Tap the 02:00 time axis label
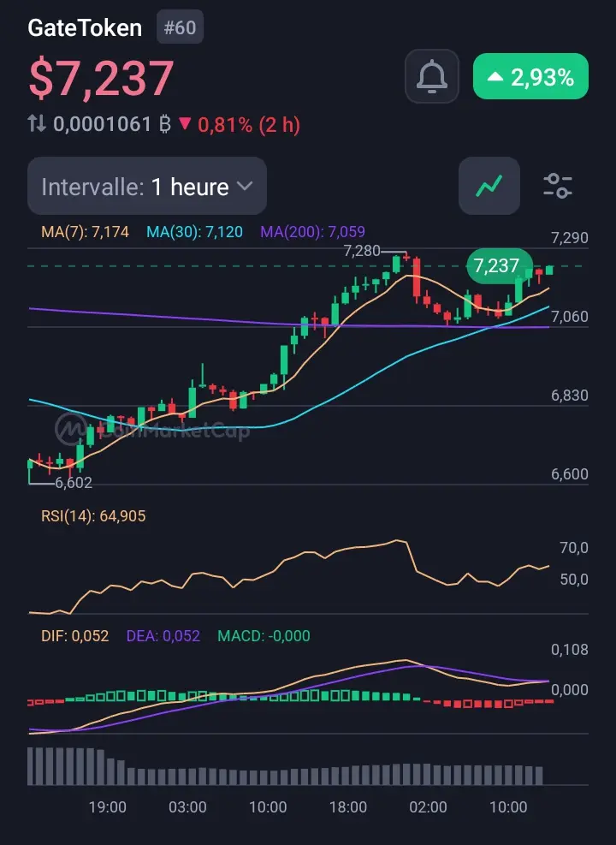616x845 pixels. pyautogui.click(x=428, y=806)
